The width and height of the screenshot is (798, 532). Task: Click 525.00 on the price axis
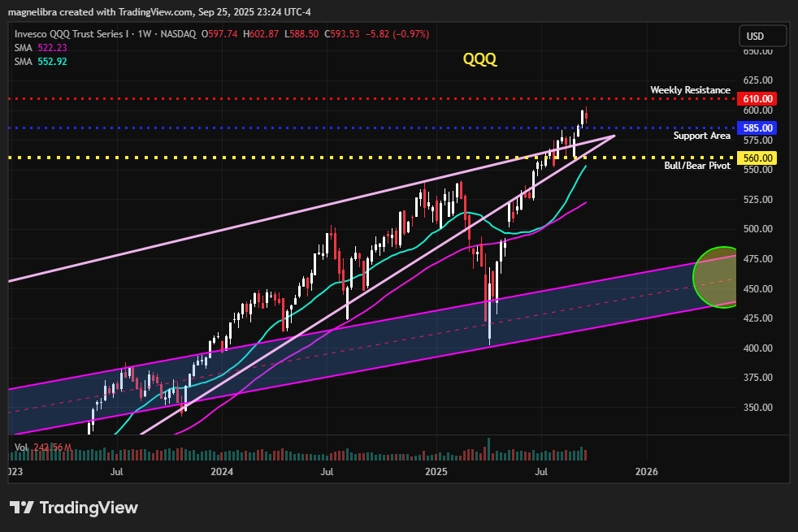[x=758, y=199]
